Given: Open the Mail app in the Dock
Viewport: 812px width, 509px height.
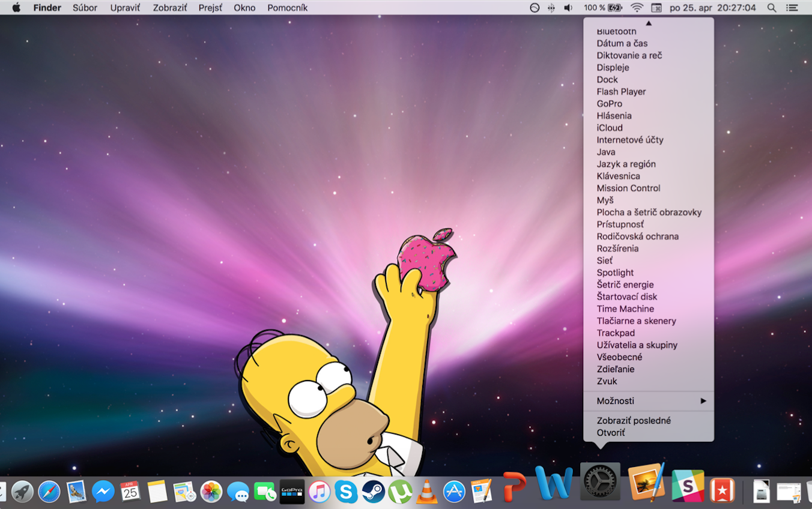Looking at the screenshot, I should click(76, 492).
